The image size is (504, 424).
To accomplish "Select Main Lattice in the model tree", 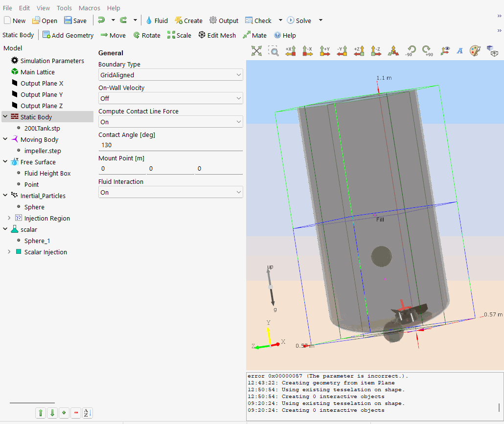I will coord(37,72).
